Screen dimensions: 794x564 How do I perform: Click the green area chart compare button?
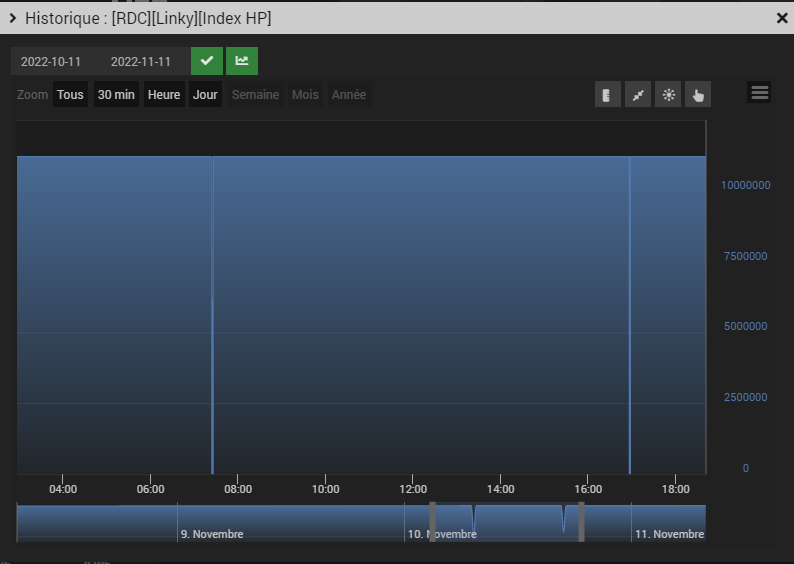coord(241,61)
